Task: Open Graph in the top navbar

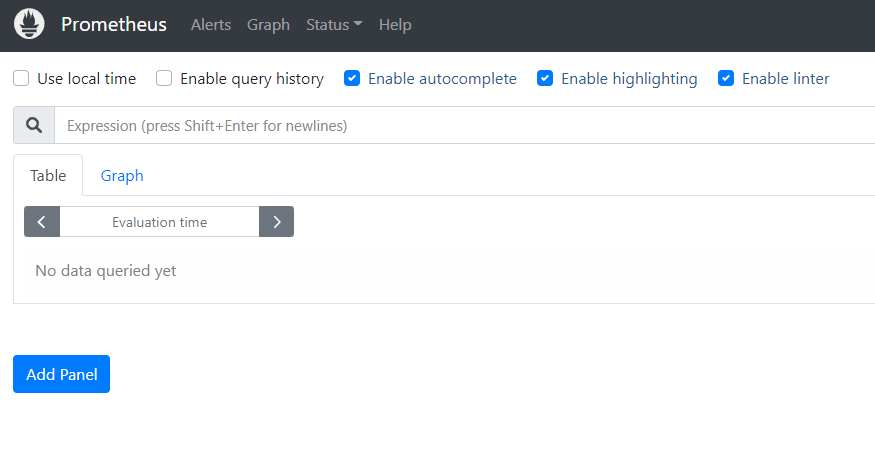Action: (x=268, y=25)
